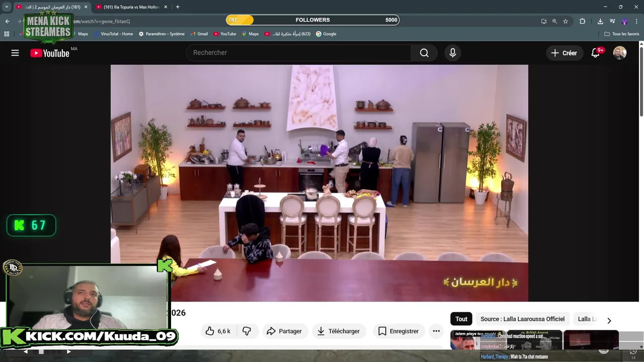Click the video player showing the kitchen

pyautogui.click(x=319, y=183)
